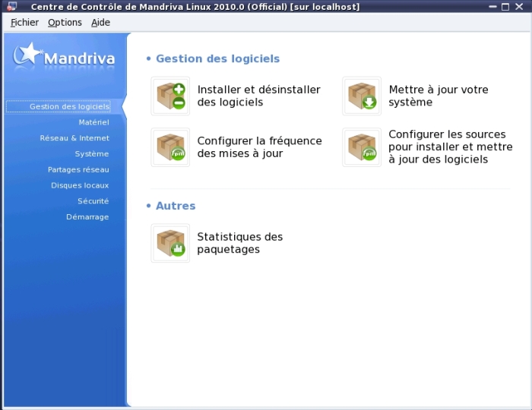Maximize the Control Center window
This screenshot has width=532, height=410.
tap(505, 7)
